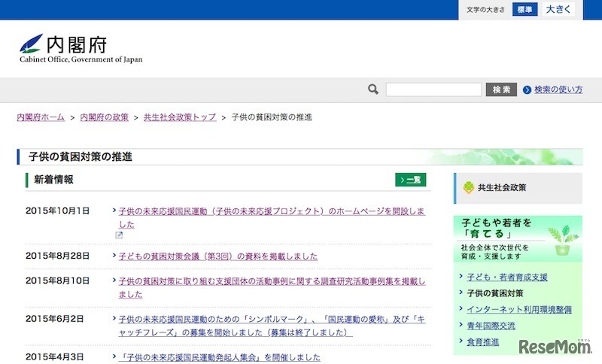Open the 2015年6月2日 シンボルマーク募集 link

tap(272, 326)
